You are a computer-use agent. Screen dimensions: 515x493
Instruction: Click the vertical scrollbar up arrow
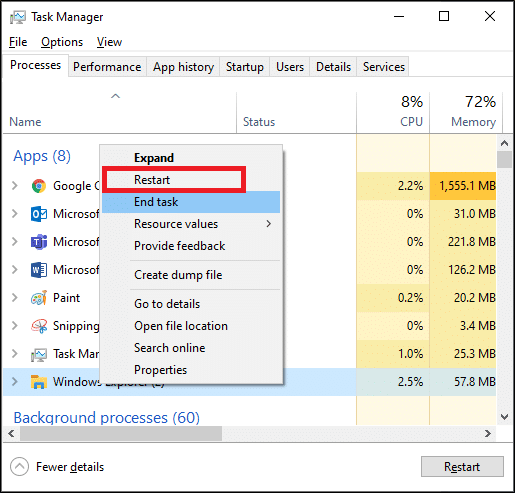(504, 143)
